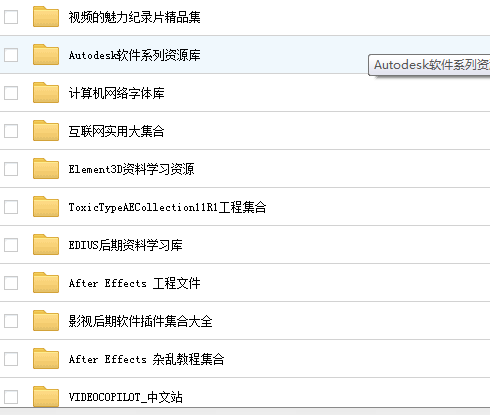496x415 pixels.
Task: Click the VIDEOCOPILOT_中文站 name text
Action: (125, 397)
